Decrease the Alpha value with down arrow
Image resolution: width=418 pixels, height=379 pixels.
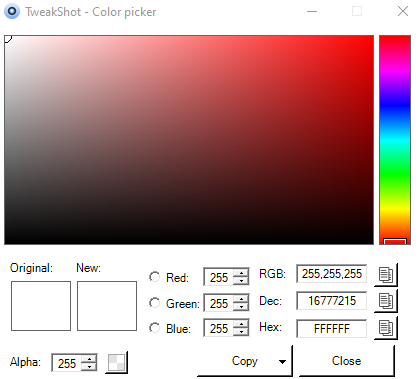click(x=89, y=367)
